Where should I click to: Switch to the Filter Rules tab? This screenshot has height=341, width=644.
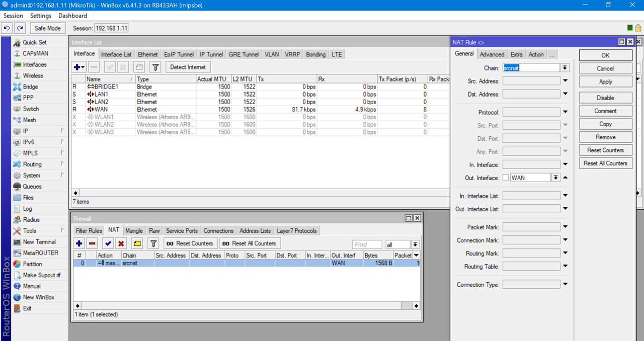(x=89, y=231)
